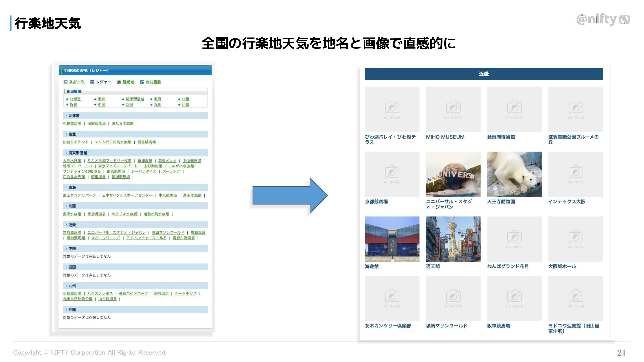The image size is (644, 362).
Task: Click the @nifty logo
Action: 603,20
